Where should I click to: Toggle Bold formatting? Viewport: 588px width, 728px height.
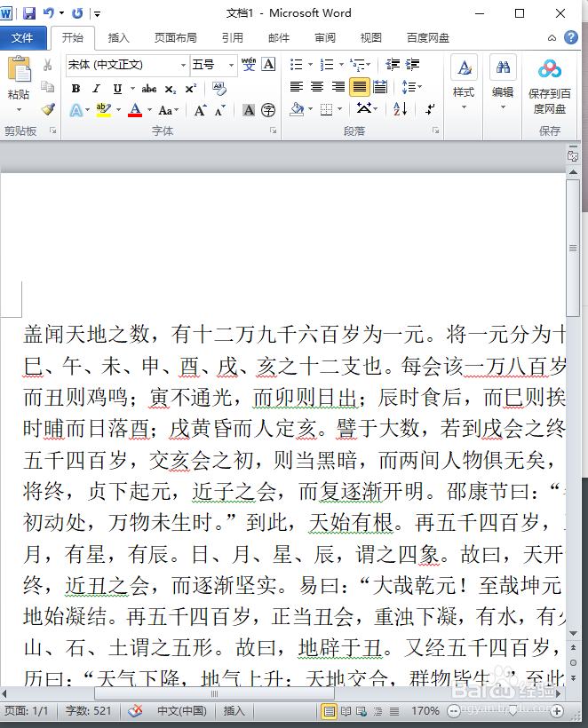coord(75,88)
